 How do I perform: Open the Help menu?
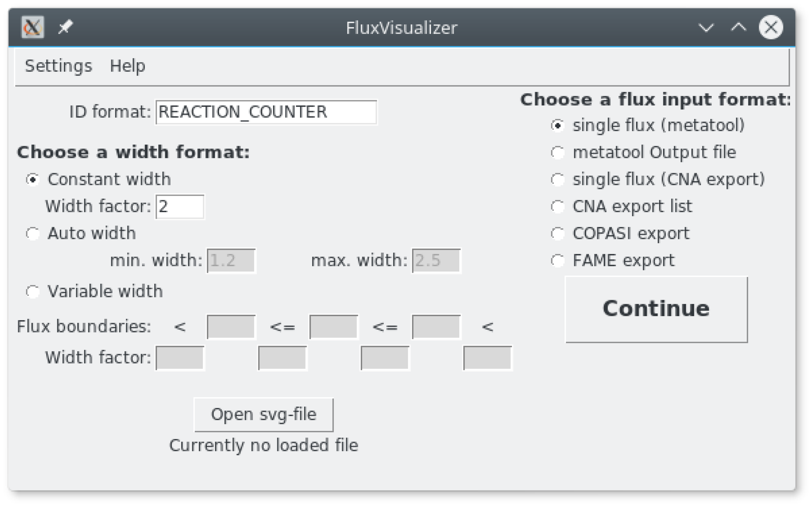coord(127,66)
